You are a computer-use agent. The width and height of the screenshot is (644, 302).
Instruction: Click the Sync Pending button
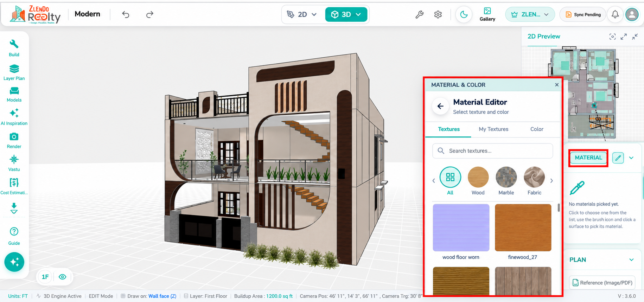pyautogui.click(x=583, y=14)
